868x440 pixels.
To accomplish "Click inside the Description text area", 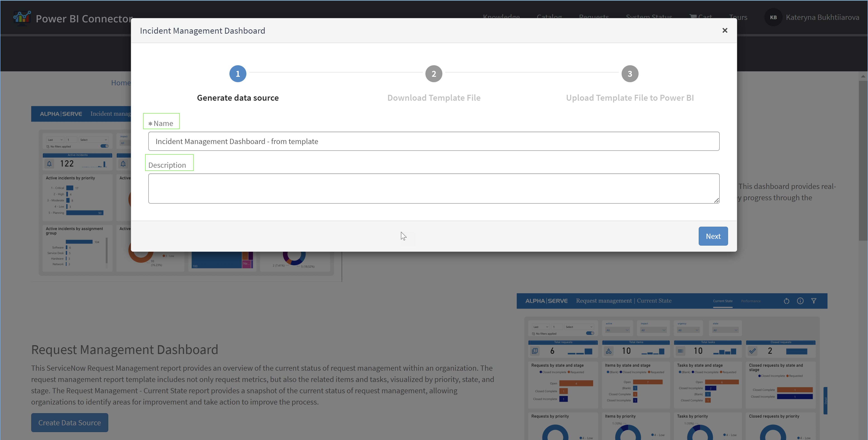I will pos(433,188).
